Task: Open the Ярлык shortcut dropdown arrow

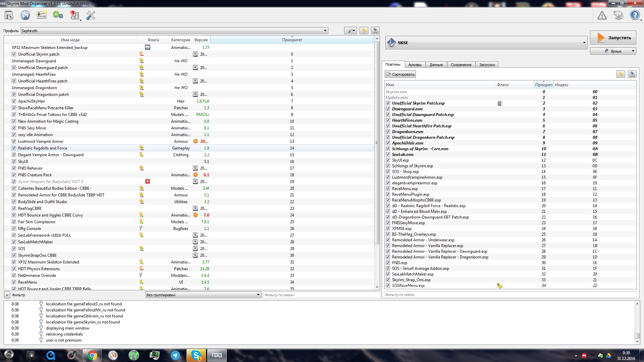Action: (633, 51)
